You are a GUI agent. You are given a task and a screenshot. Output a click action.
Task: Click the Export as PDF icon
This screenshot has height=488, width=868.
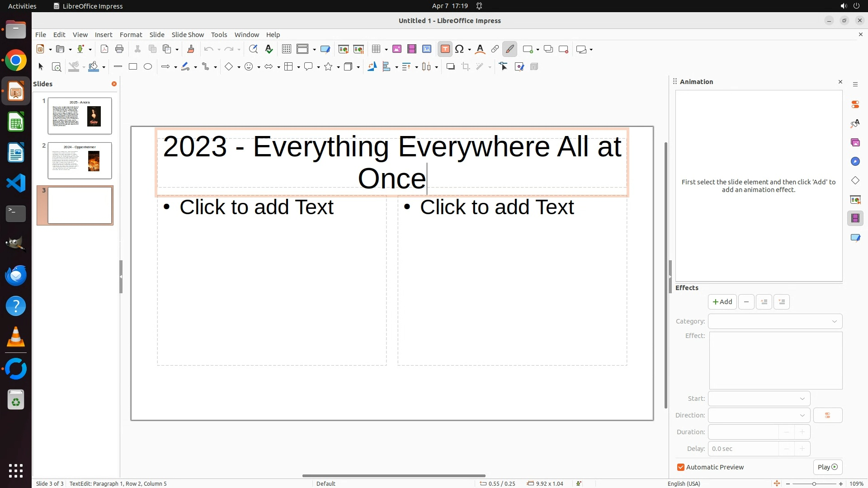point(104,49)
